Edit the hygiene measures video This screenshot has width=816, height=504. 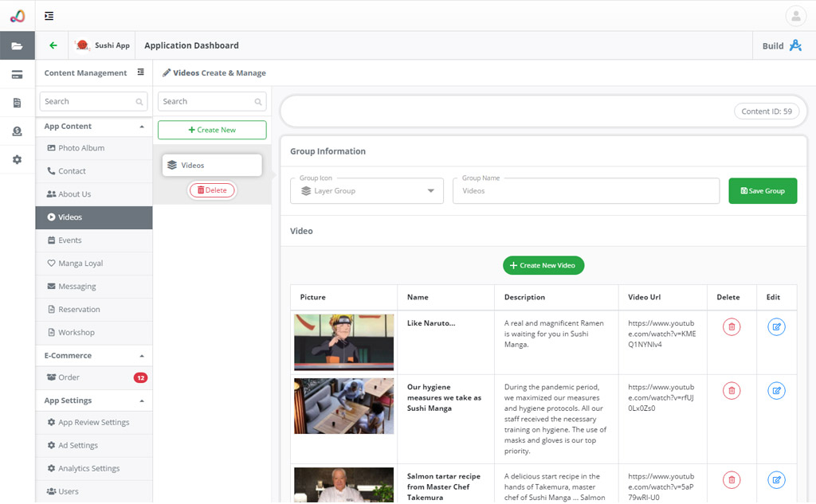(x=776, y=391)
